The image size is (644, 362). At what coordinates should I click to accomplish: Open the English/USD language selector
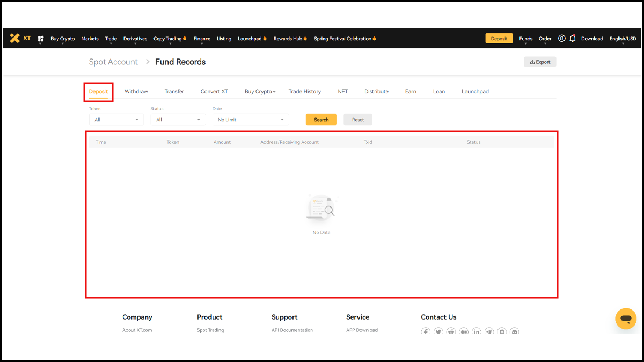pos(623,39)
